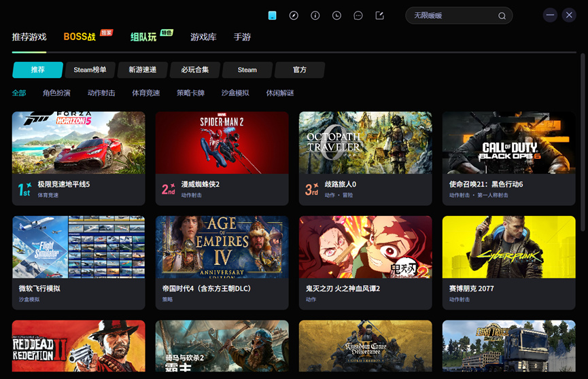Screen dimensions: 588x379
Task: Open the compass discover icon
Action: click(294, 16)
